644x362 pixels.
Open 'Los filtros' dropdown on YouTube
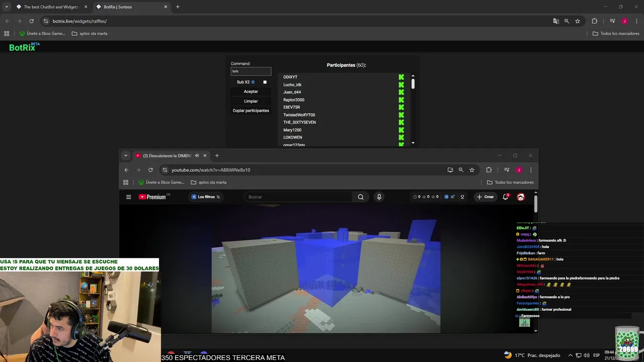pyautogui.click(x=206, y=197)
